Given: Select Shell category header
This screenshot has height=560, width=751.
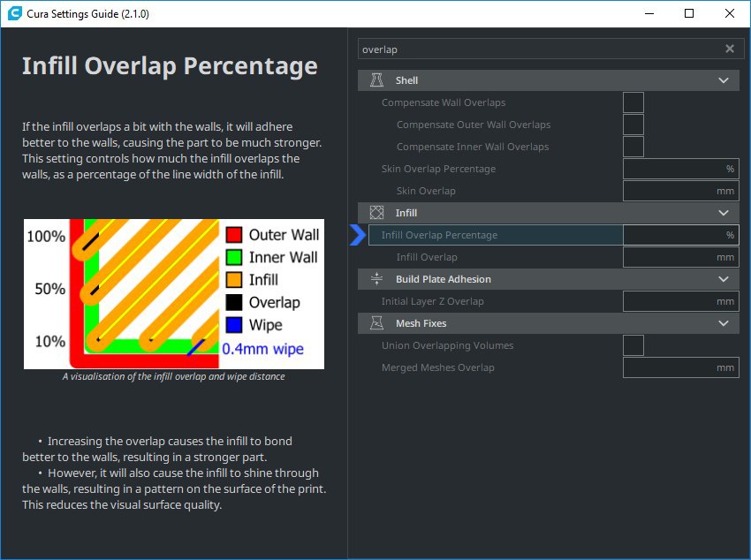Looking at the screenshot, I should pos(549,80).
